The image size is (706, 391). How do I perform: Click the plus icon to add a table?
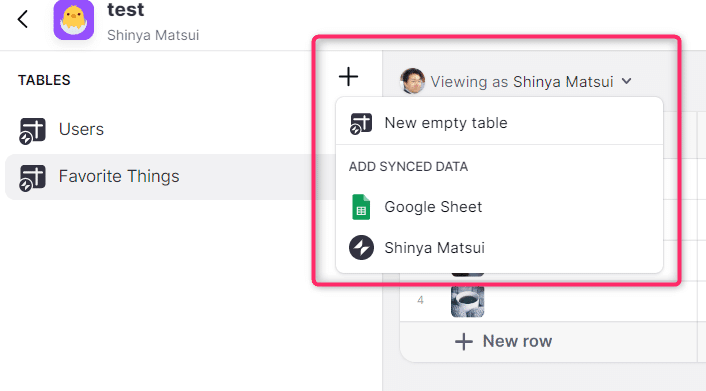click(x=348, y=77)
